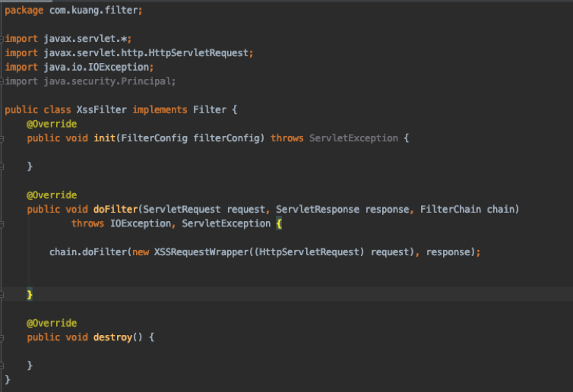The image size is (573, 392).
Task: Click IOException in the doFilter throws clause
Action: point(141,223)
